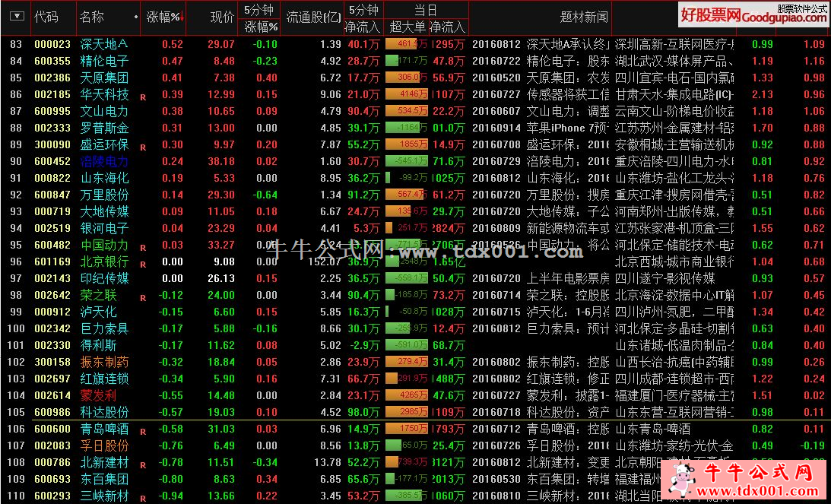Select stock name 振东制药

click(x=104, y=362)
